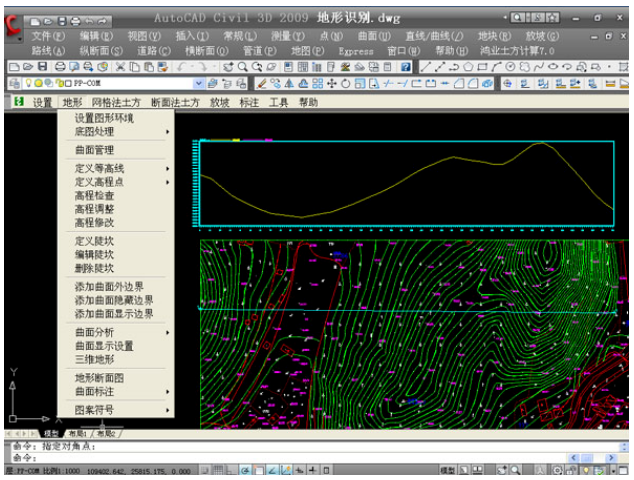Open the 鸿业土方计算7.0 menu

(x=517, y=51)
